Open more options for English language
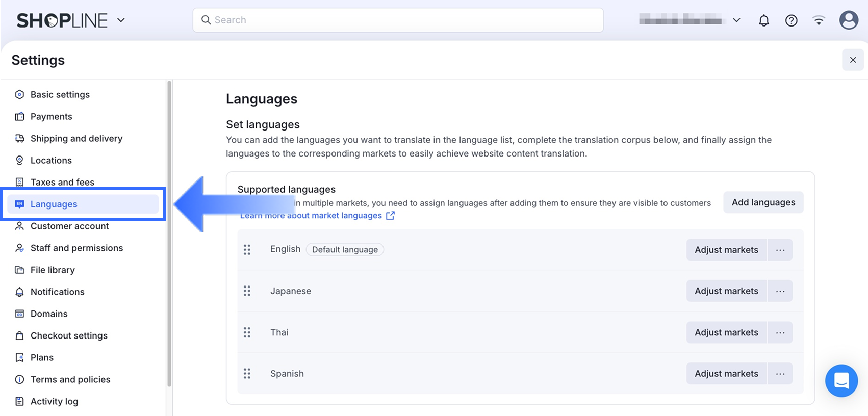The height and width of the screenshot is (416, 868). pos(780,250)
